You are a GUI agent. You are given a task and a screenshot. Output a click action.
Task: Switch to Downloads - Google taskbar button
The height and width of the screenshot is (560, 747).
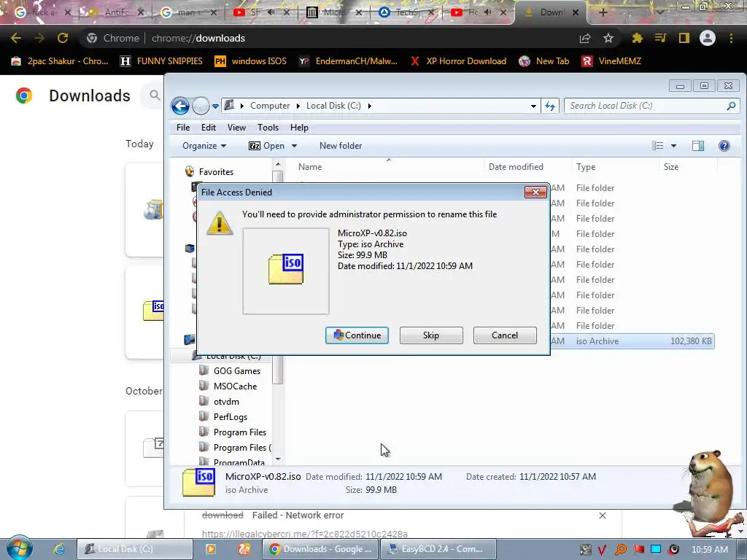tap(321, 549)
